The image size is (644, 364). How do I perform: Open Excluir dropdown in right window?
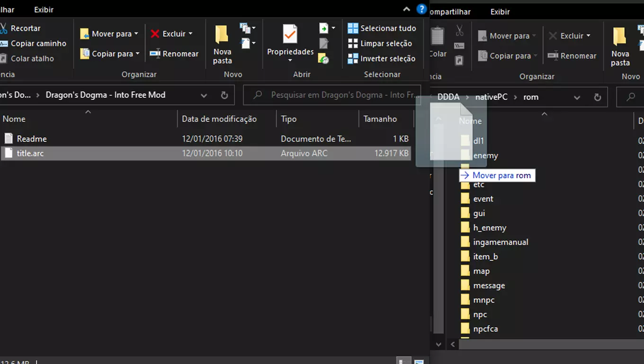point(570,36)
